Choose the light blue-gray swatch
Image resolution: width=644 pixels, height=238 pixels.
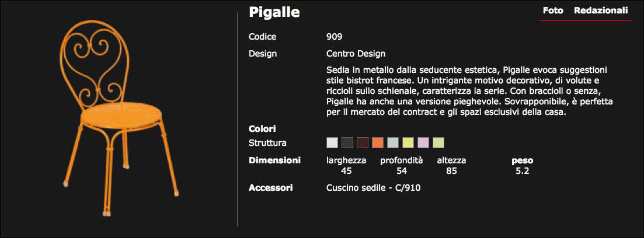pyautogui.click(x=393, y=143)
